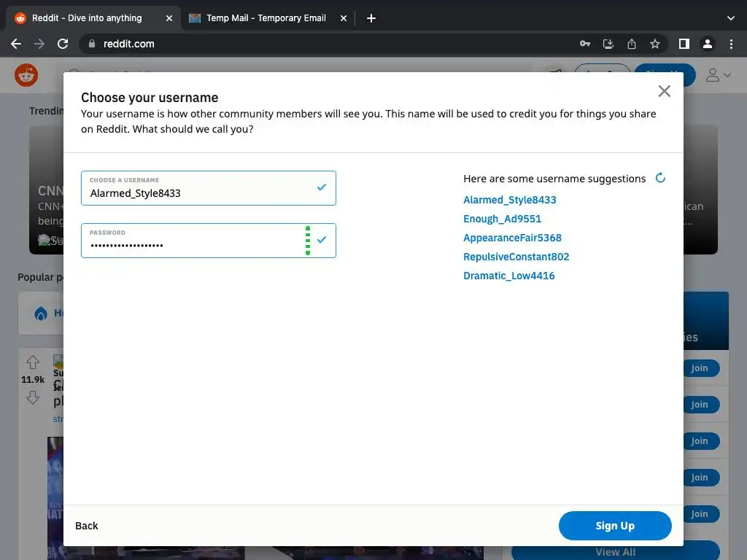This screenshot has height=560, width=747.
Task: Click the View All communities button
Action: click(x=615, y=551)
